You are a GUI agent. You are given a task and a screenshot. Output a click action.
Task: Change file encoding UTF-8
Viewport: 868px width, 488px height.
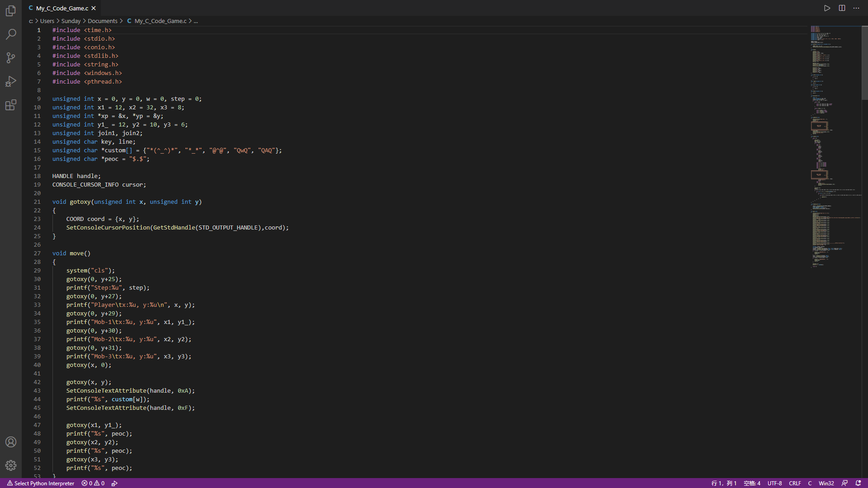point(774,483)
